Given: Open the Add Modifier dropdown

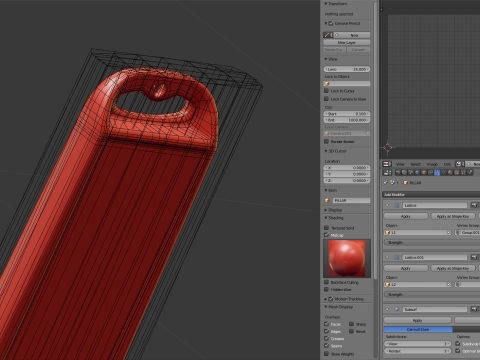Looking at the screenshot, I should 431,194.
